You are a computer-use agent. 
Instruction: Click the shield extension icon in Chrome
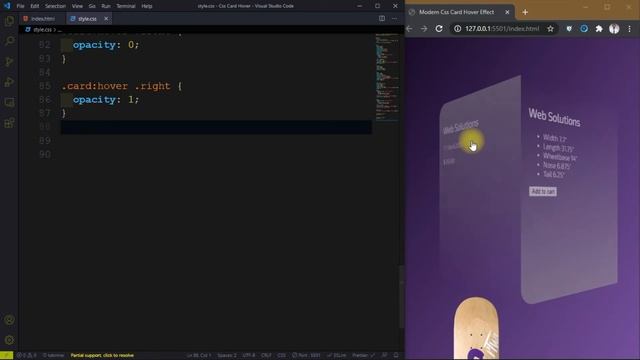[569, 29]
